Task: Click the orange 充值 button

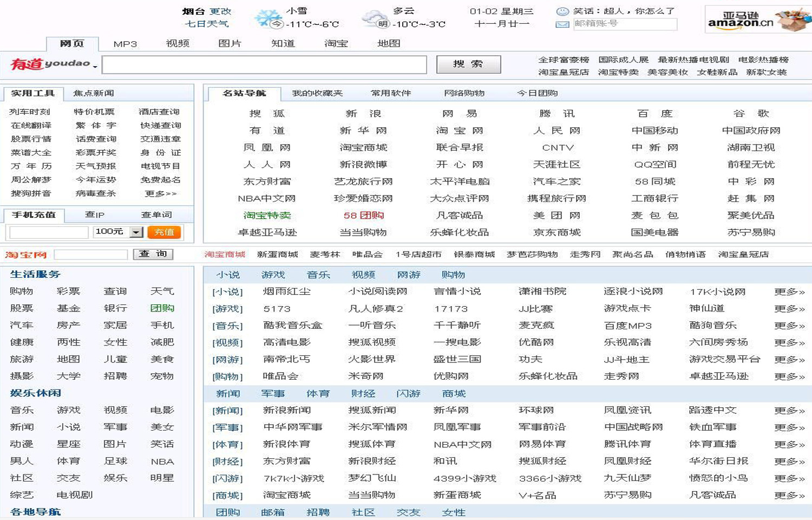Action: [x=164, y=232]
